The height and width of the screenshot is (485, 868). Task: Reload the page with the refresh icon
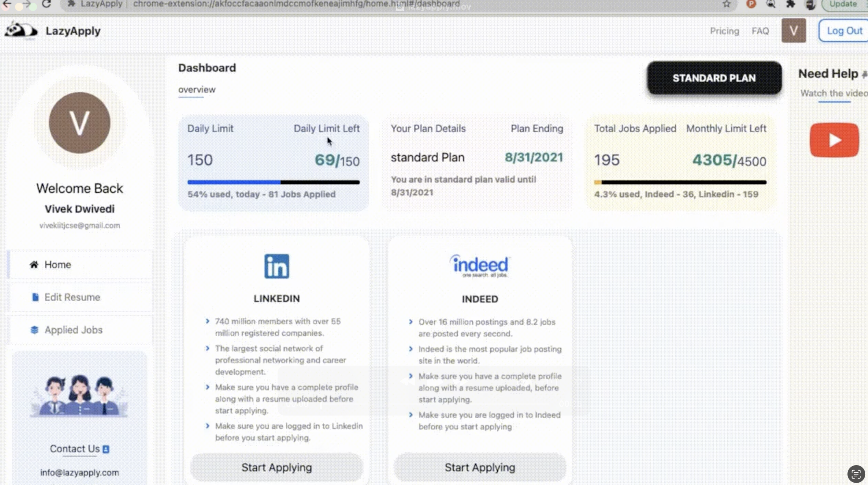click(x=47, y=4)
